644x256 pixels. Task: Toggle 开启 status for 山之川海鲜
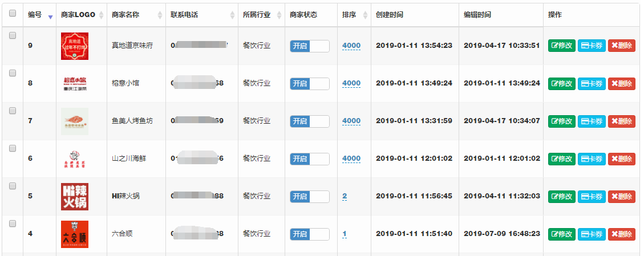pos(310,159)
